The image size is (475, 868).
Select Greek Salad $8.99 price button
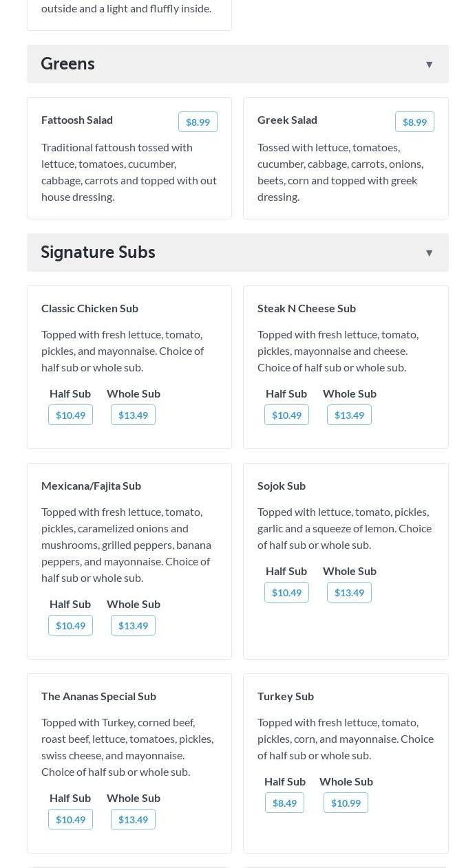[x=414, y=122]
